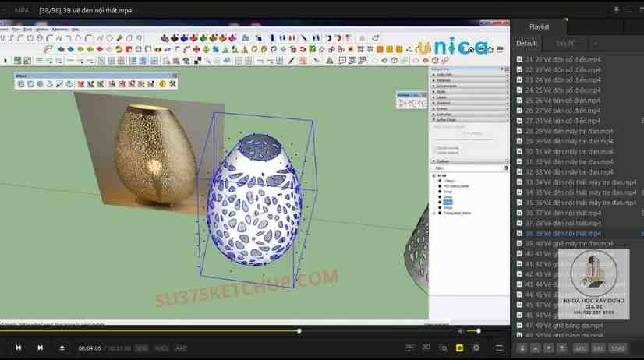Click the ADD button below the playlist
Image resolution: width=644 pixels, height=360 pixels.
581,348
